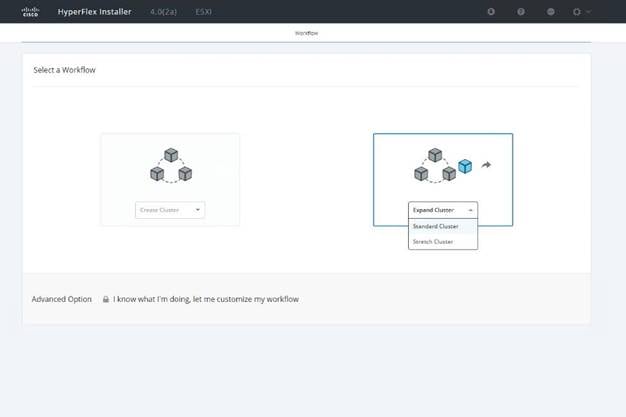Viewport: 626px width, 417px height.
Task: Click the 4.0(2a) version label
Action: [x=163, y=12]
